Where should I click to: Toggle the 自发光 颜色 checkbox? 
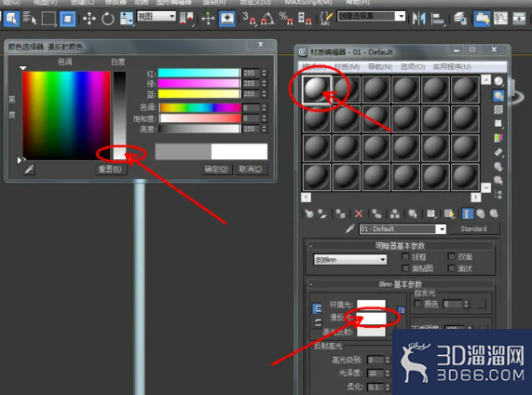point(417,304)
